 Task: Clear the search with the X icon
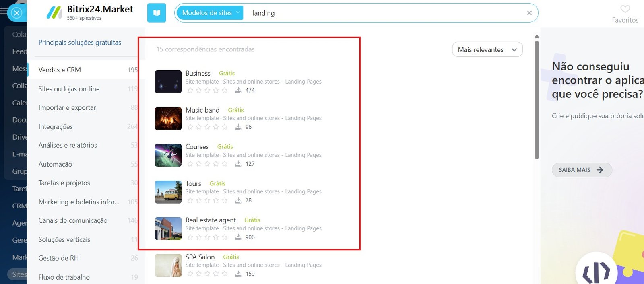pos(529,13)
